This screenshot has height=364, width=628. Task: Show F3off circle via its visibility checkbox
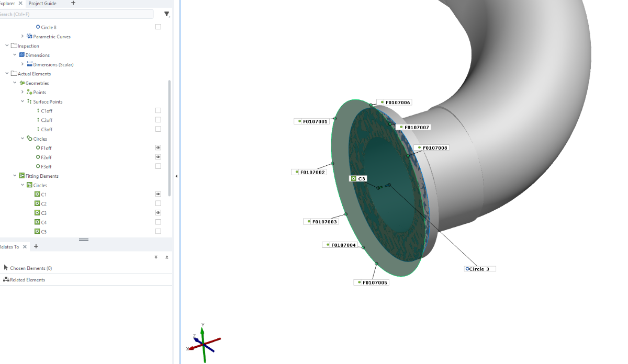click(x=158, y=166)
